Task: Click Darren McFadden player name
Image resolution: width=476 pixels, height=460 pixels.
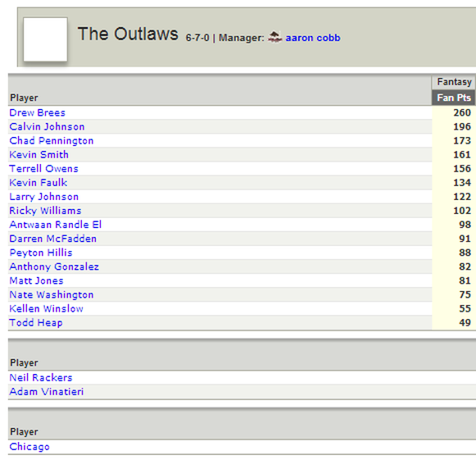Action: pyautogui.click(x=52, y=239)
